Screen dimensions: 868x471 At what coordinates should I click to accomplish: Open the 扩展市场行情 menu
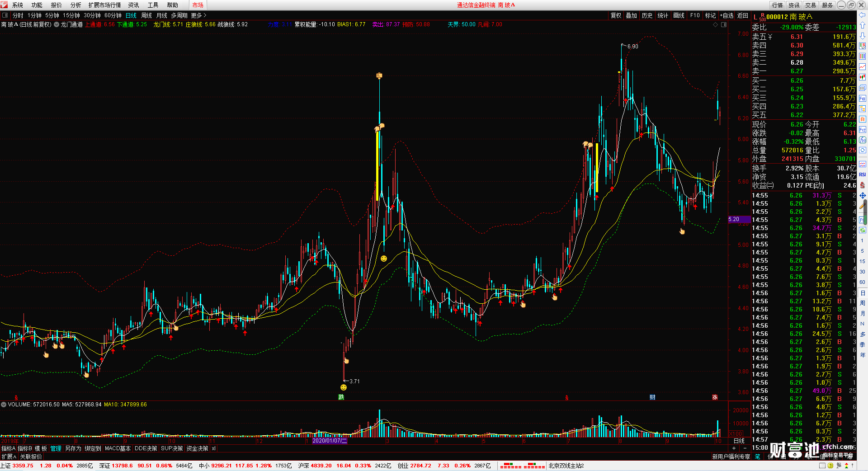pyautogui.click(x=105, y=5)
